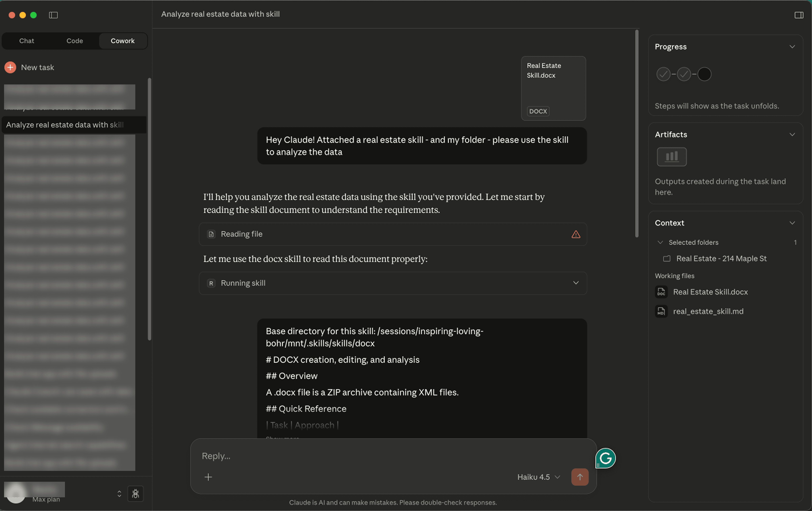Viewport: 812px width, 511px height.
Task: Open real_estate_skill.md working file
Action: tap(708, 311)
